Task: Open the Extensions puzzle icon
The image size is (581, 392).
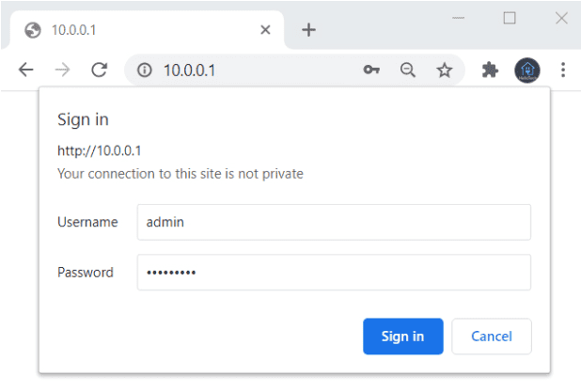Action: tap(490, 70)
